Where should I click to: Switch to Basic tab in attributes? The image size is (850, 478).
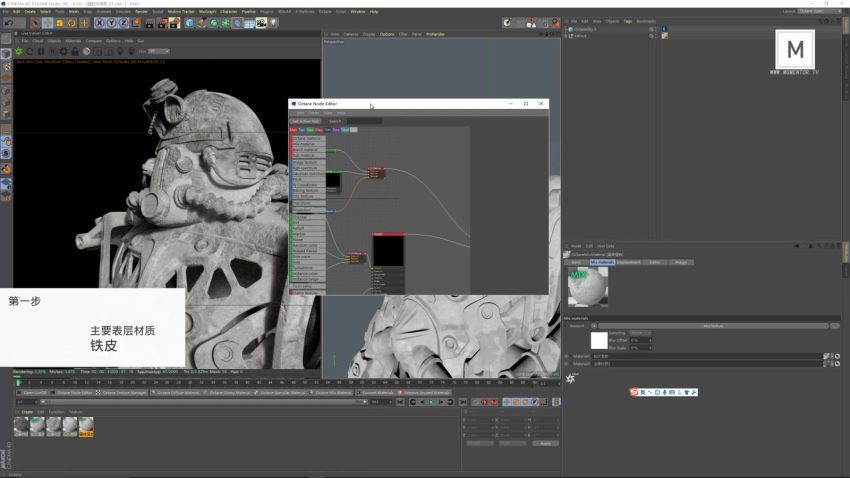[576, 262]
